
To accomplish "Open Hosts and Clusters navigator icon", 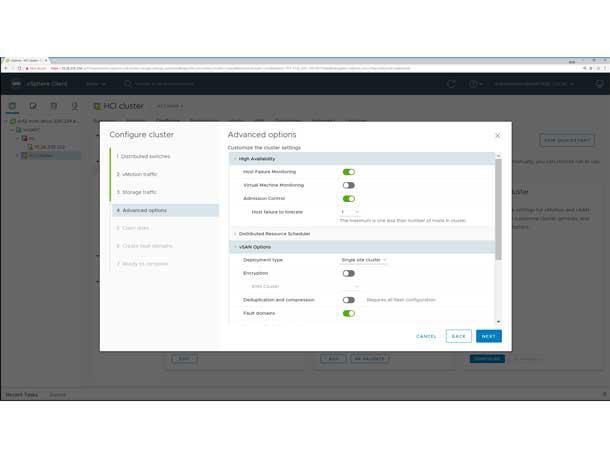I will pos(12,106).
